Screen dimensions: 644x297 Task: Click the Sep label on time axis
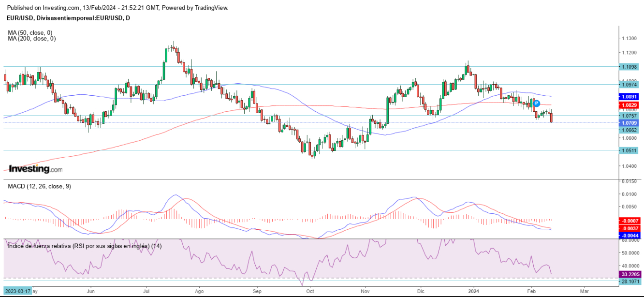point(257,292)
